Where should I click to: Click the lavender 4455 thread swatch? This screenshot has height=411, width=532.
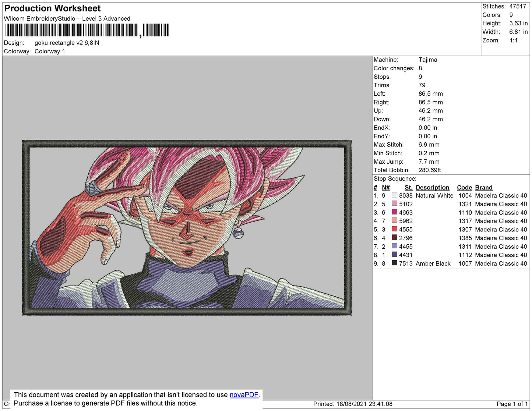point(394,246)
